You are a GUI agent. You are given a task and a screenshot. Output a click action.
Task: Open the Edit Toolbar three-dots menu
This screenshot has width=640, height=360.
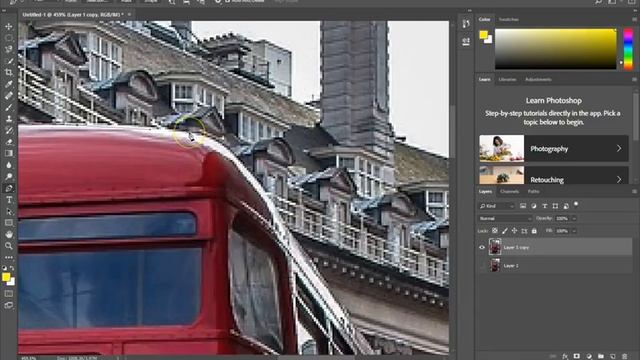9,258
